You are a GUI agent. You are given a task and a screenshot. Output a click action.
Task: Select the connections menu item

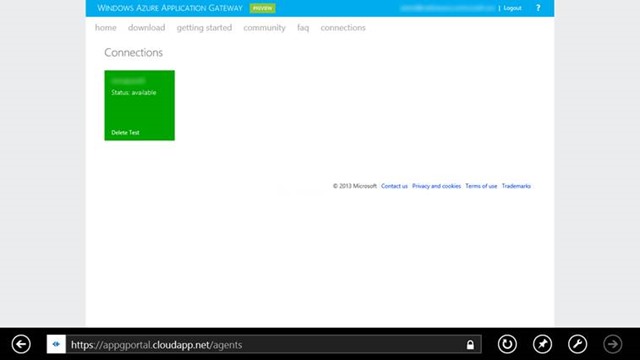(343, 27)
